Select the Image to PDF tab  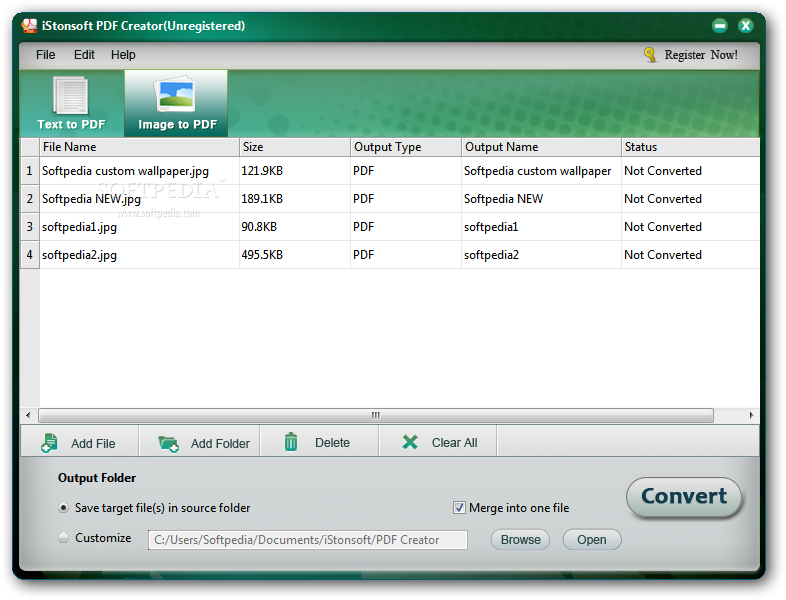[x=176, y=103]
